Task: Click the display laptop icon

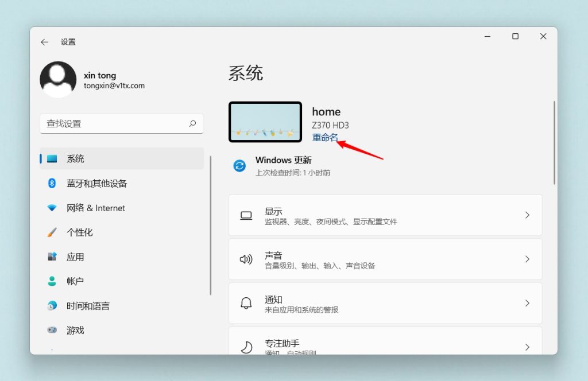Action: click(x=246, y=215)
